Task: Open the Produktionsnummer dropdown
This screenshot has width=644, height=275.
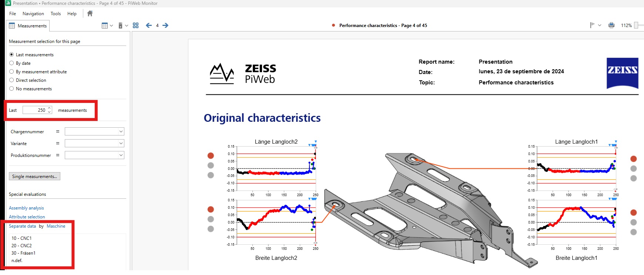Action: coord(94,155)
